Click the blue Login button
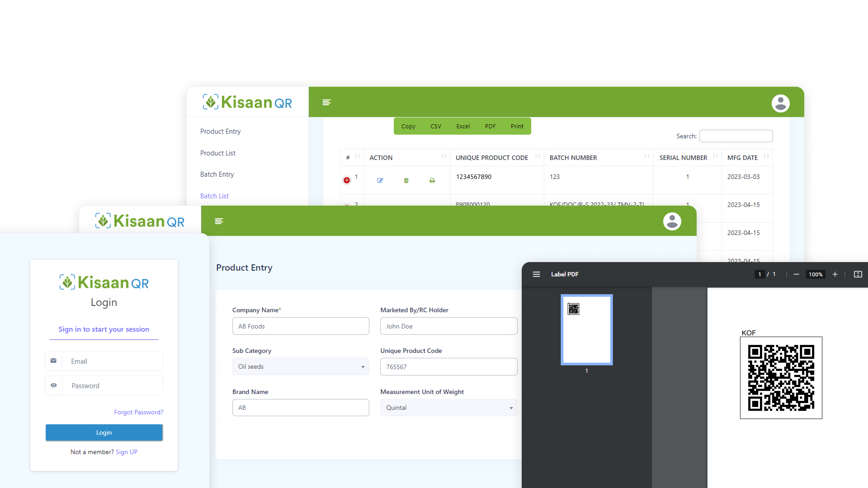 [x=104, y=432]
